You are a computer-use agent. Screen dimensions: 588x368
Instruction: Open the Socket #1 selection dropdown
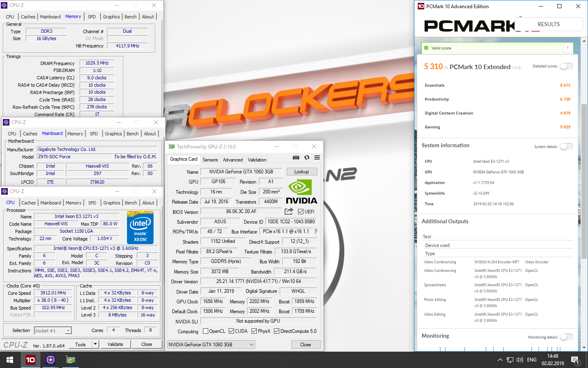coord(53,330)
